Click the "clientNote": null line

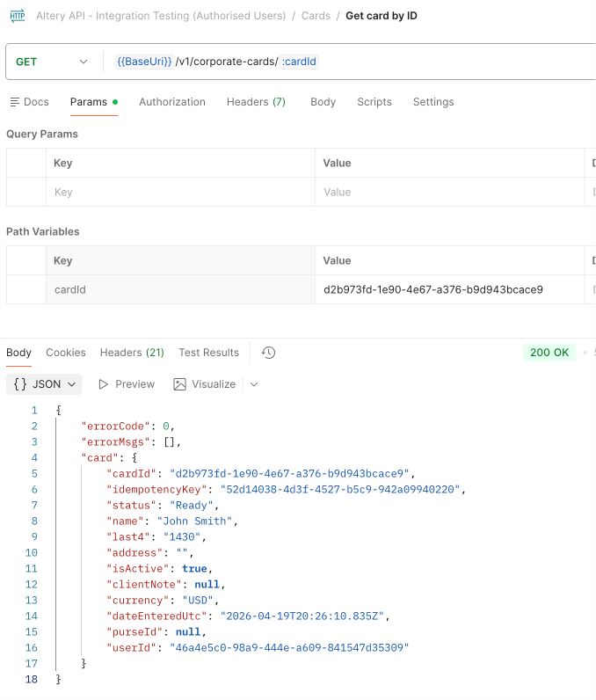point(166,585)
